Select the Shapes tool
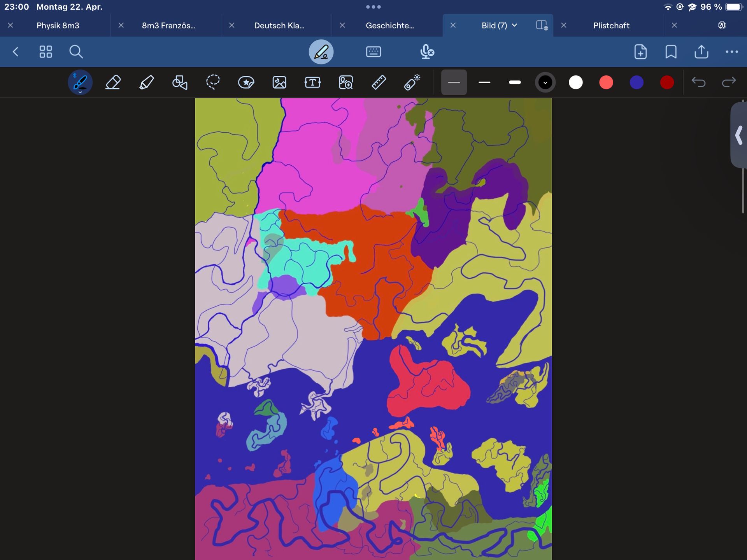 180,82
